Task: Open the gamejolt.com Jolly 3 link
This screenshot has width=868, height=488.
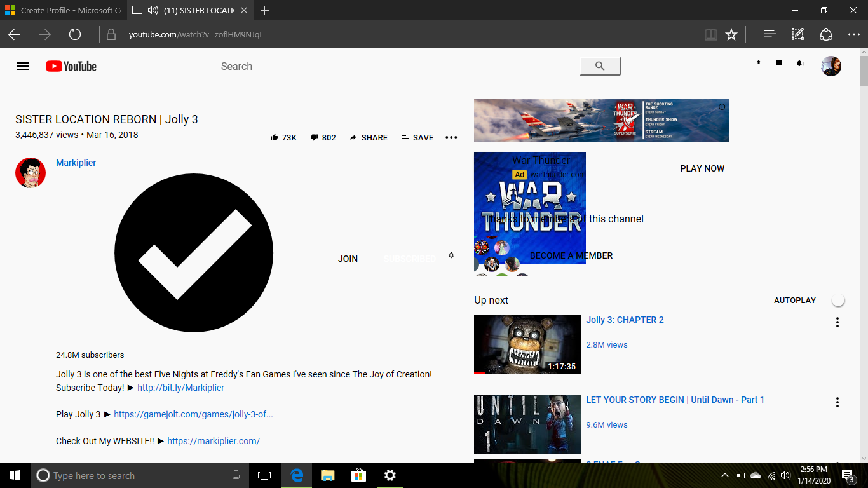Action: tap(194, 414)
